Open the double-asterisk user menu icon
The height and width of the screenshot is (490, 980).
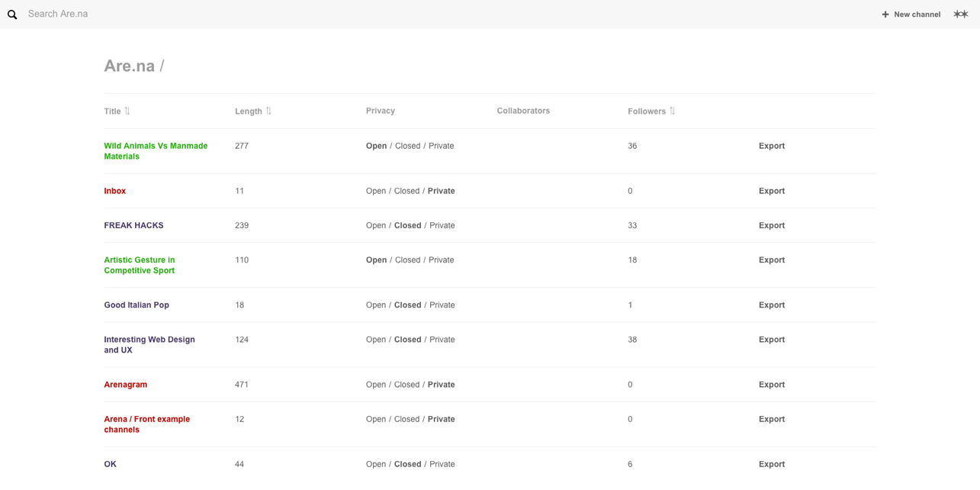[961, 15]
